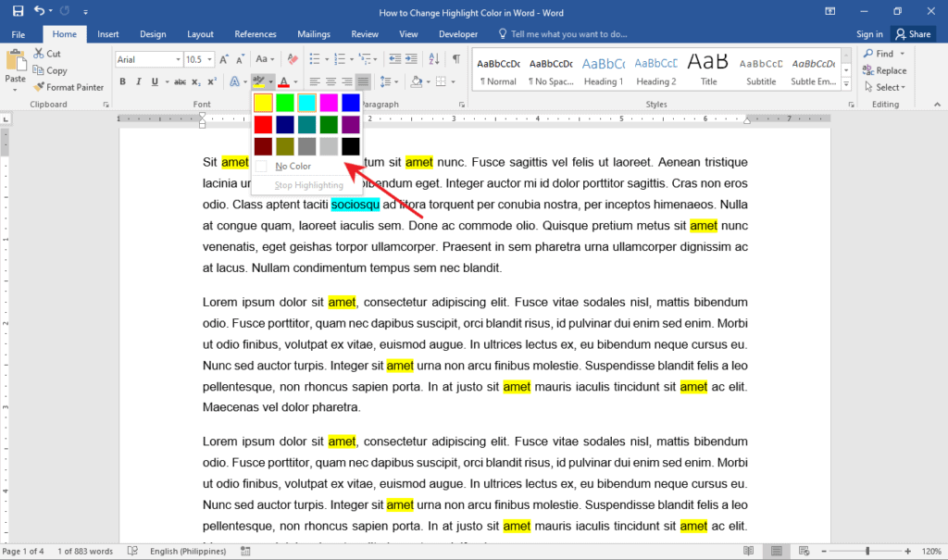Toggle Italic formatting
948x560 pixels.
(139, 81)
